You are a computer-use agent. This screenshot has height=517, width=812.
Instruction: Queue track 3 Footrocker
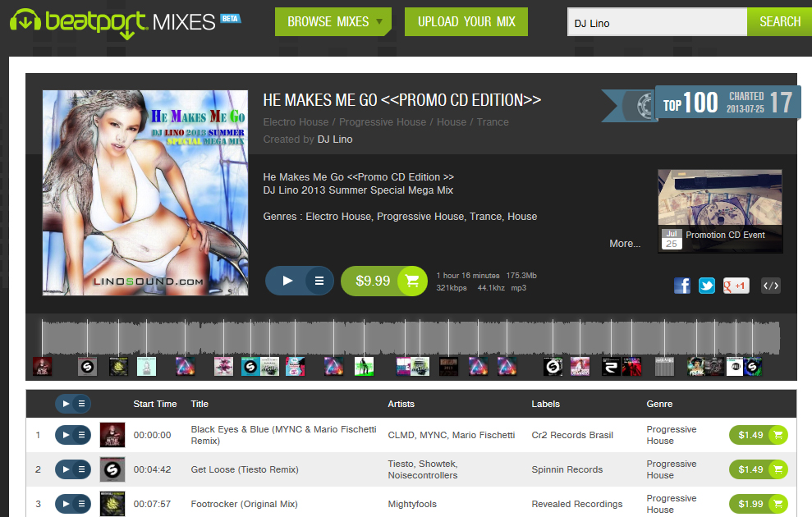82,504
